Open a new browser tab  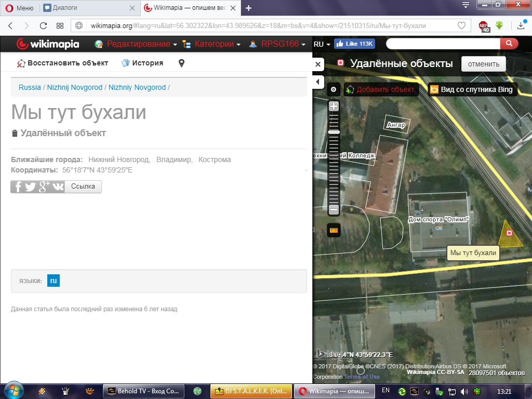tap(248, 8)
